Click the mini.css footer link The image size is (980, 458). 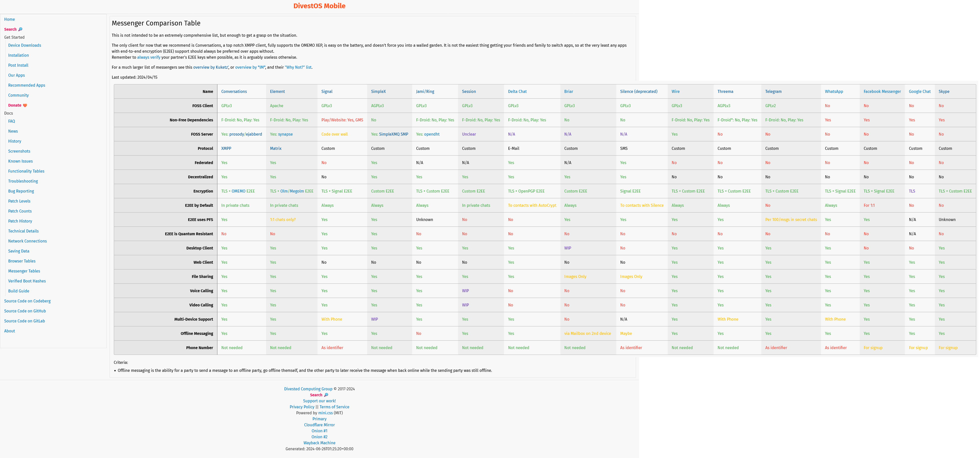coord(325,413)
